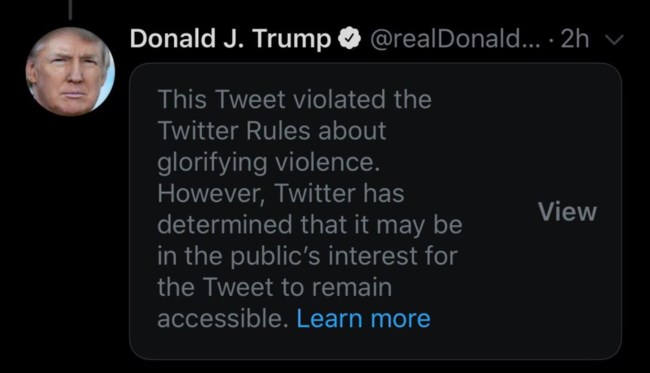Click 'in the public's interest for' line
This screenshot has width=650, height=373.
307,256
